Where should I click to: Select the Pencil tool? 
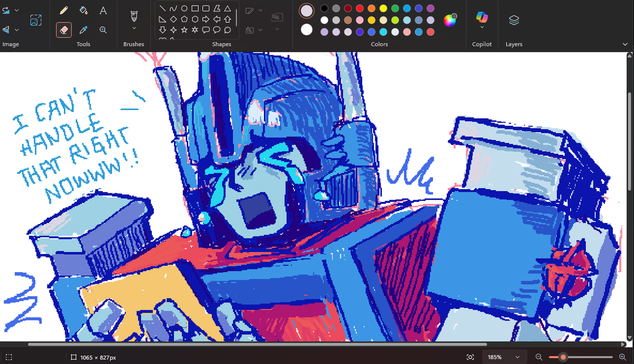[x=64, y=11]
